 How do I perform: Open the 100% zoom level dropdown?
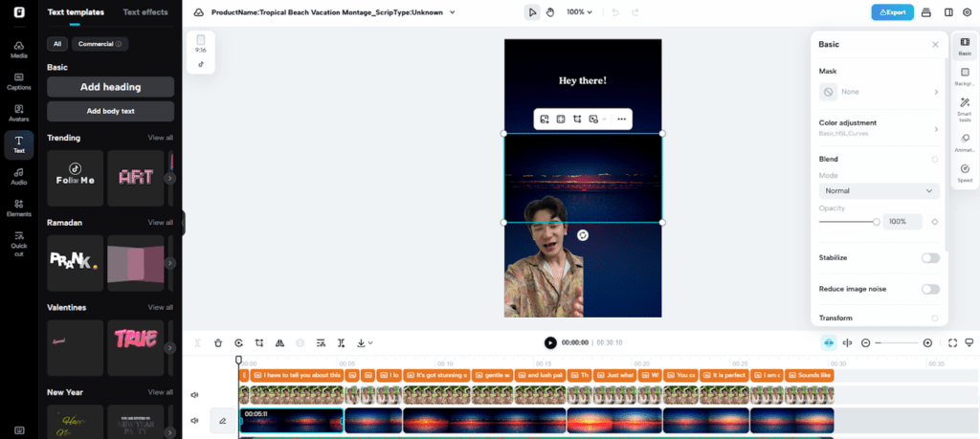pyautogui.click(x=579, y=12)
